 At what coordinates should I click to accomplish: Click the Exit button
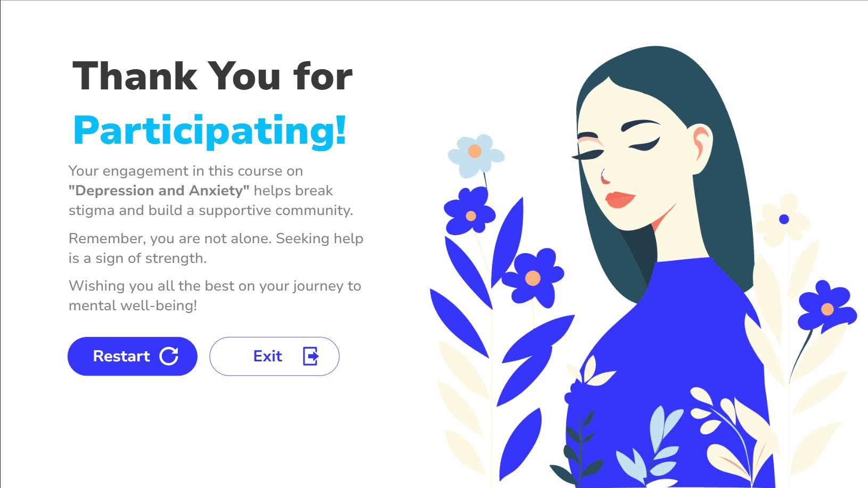274,356
